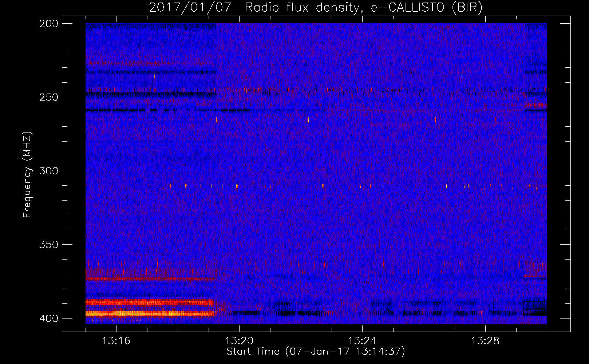589x364 pixels.
Task: Click the 13:24 time tick label
Action: point(362,341)
